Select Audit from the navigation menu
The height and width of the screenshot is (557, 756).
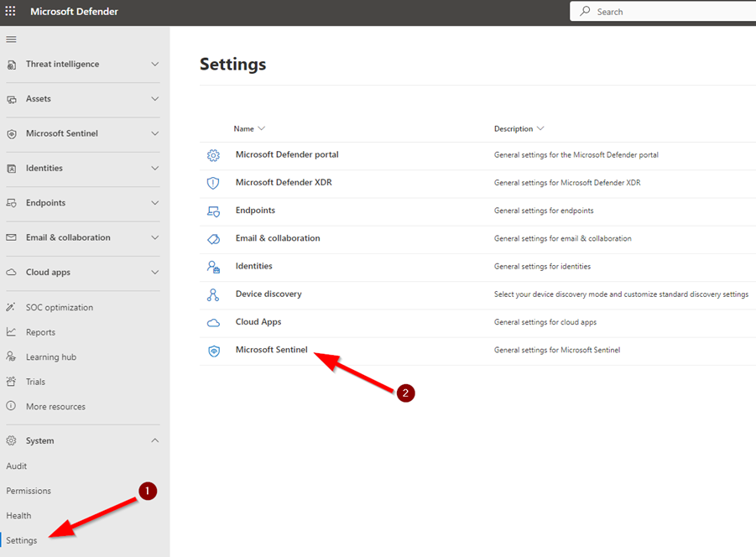point(18,466)
